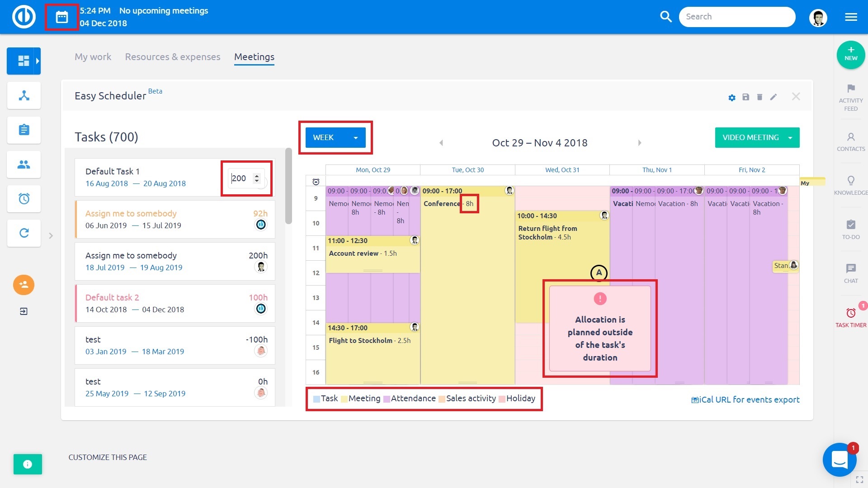Open the To-Do checklist icon
Viewport: 868px width, 488px height.
point(851,225)
